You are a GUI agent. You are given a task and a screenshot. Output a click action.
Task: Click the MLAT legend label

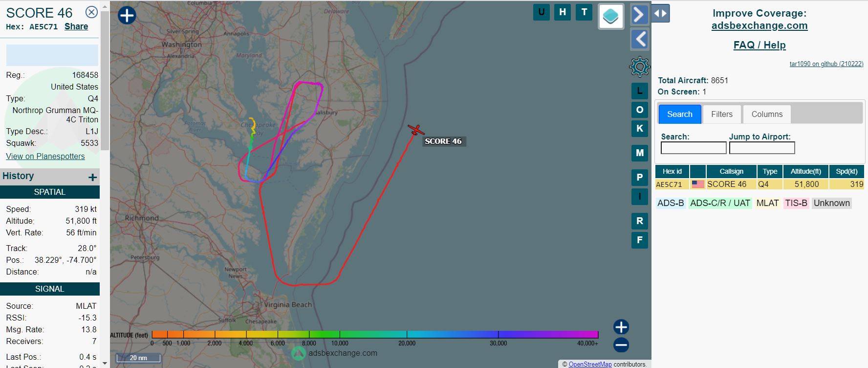pyautogui.click(x=767, y=203)
